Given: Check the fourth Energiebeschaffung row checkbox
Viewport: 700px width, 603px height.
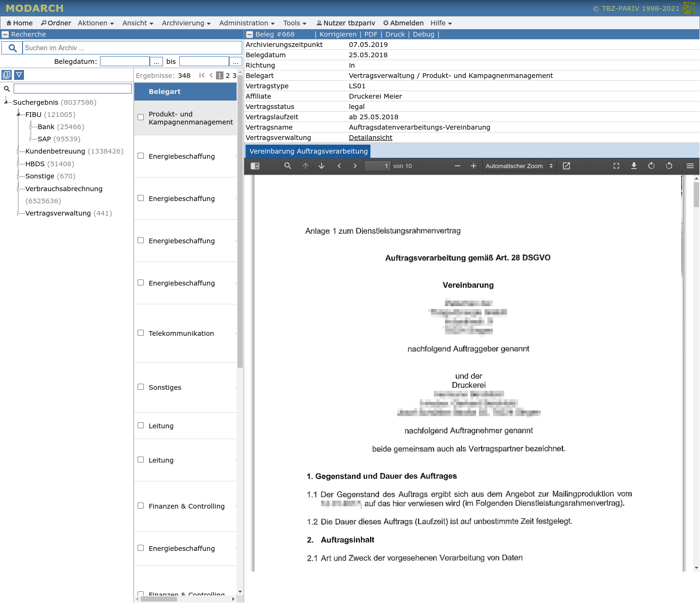Looking at the screenshot, I should tap(140, 283).
